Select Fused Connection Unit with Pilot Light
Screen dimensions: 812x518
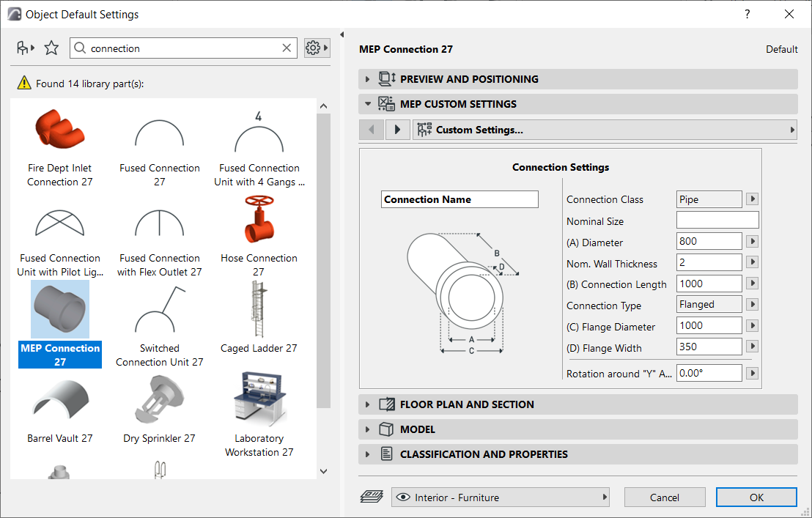[x=60, y=243]
